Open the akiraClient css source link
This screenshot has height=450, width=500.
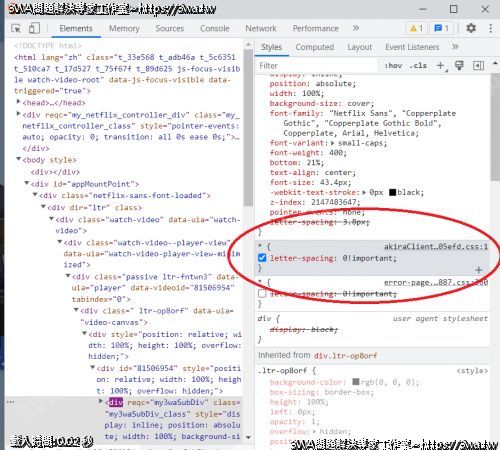coord(436,247)
